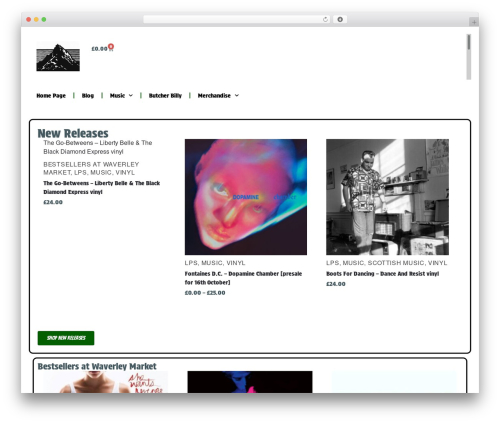
Task: Click the £0.00 – £25.00 price range
Action: pyautogui.click(x=205, y=293)
